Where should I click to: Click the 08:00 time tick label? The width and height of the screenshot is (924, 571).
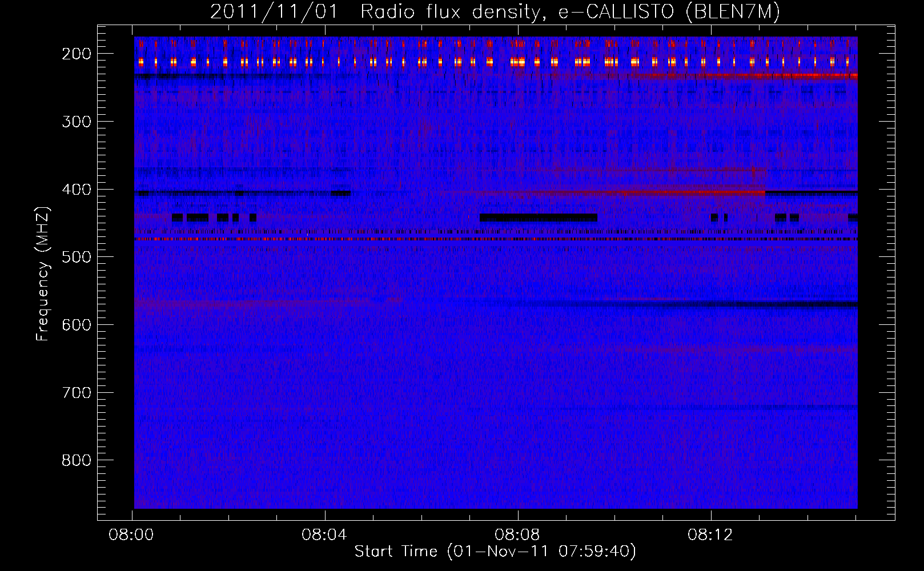point(131,535)
